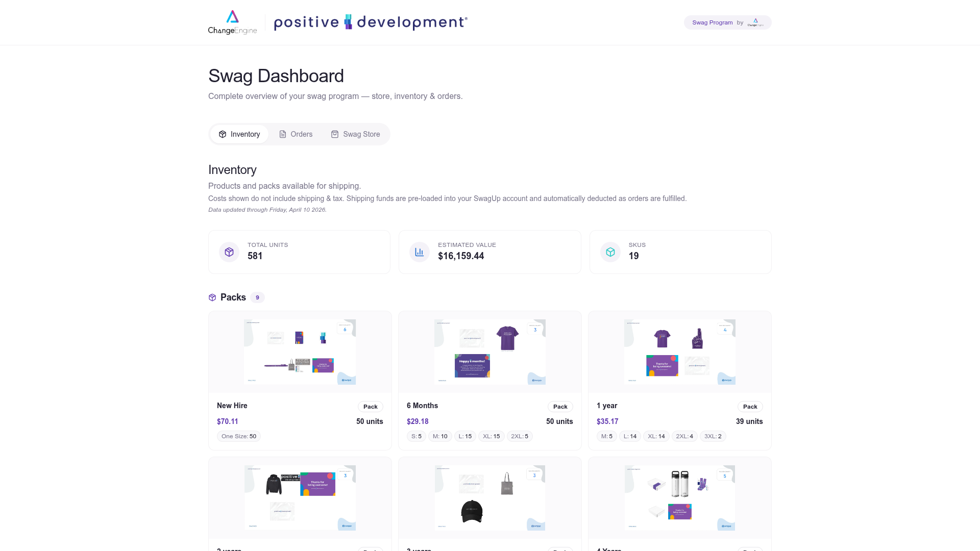Click the 50 units label on New Hire
The width and height of the screenshot is (980, 551).
[370, 421]
